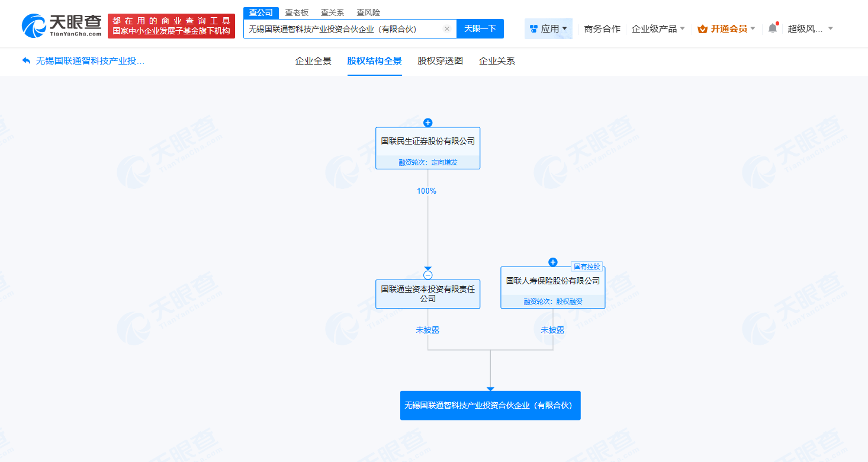The width and height of the screenshot is (868, 462).
Task: Switch to the 企业全景 tab
Action: 313,61
